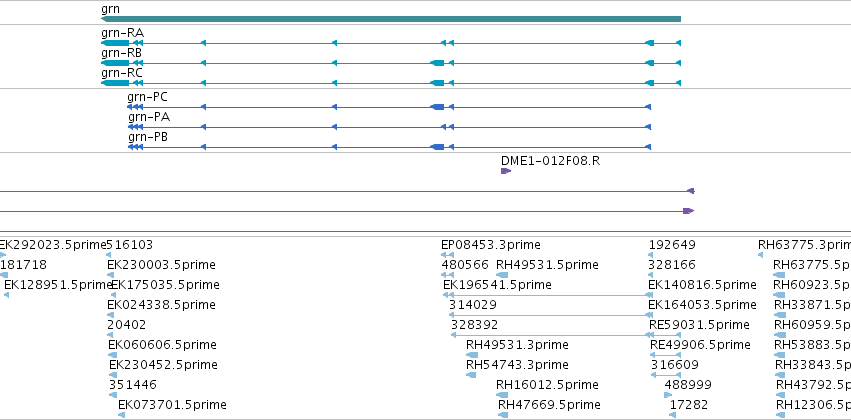Open the grn-PC protein label

(148, 97)
